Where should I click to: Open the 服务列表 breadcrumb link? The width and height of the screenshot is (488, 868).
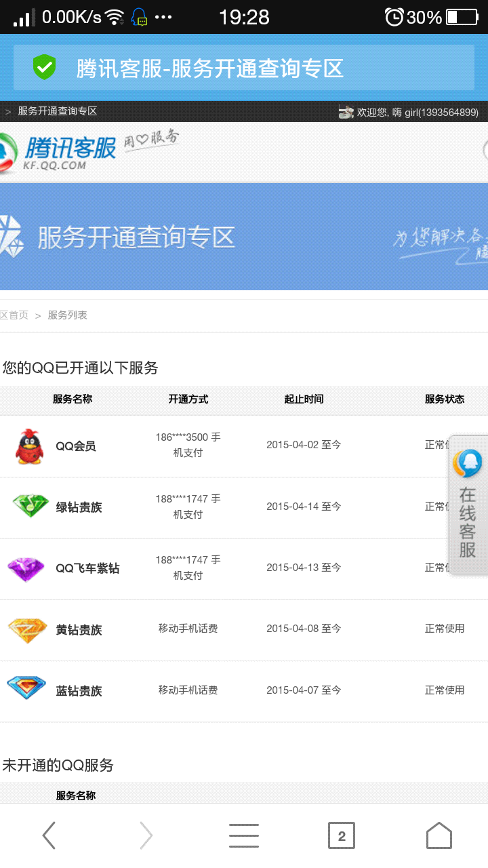coord(67,315)
